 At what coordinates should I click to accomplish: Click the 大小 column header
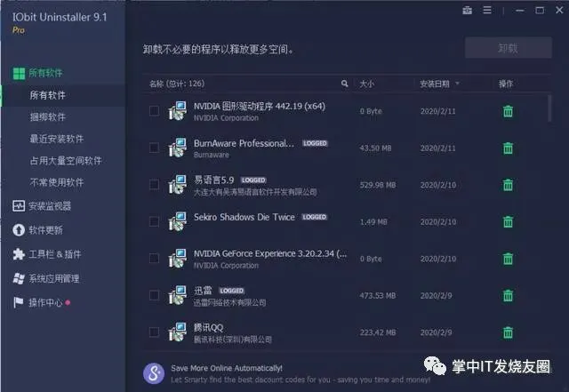click(x=366, y=84)
